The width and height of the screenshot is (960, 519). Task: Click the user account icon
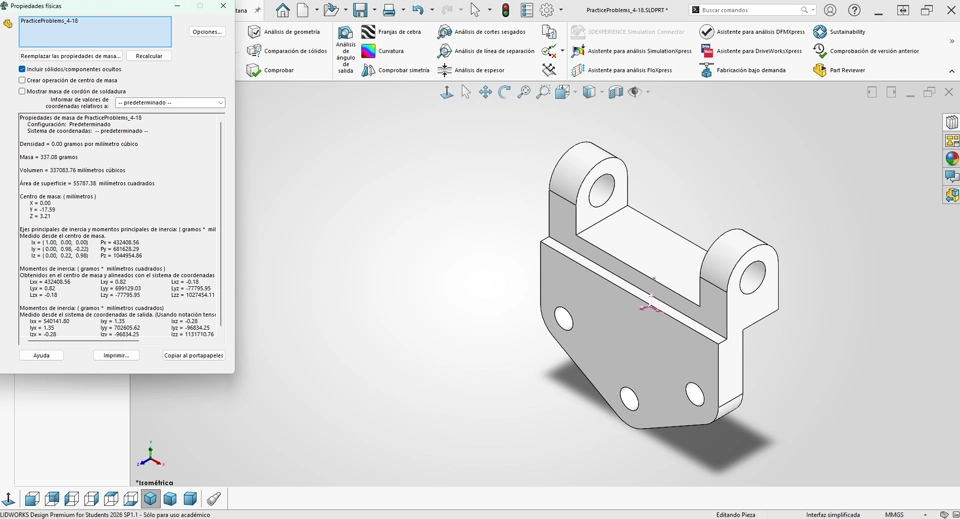click(x=830, y=10)
